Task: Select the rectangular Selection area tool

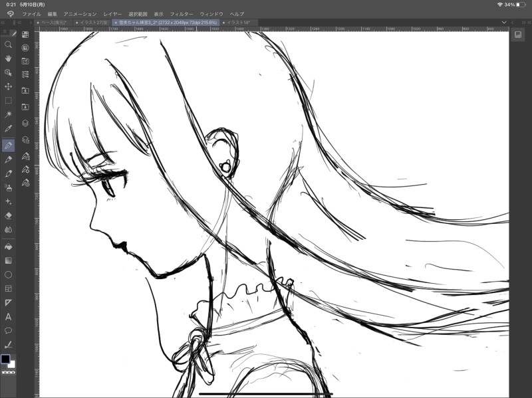Action: point(8,100)
